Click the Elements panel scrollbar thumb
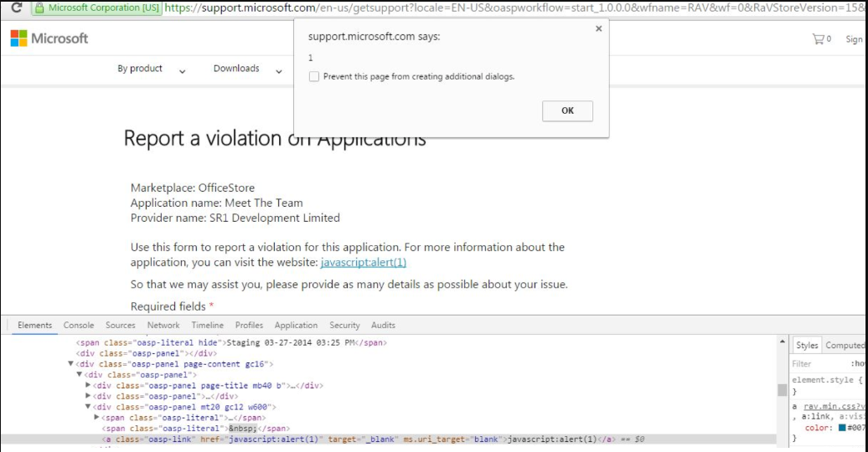 coord(783,390)
